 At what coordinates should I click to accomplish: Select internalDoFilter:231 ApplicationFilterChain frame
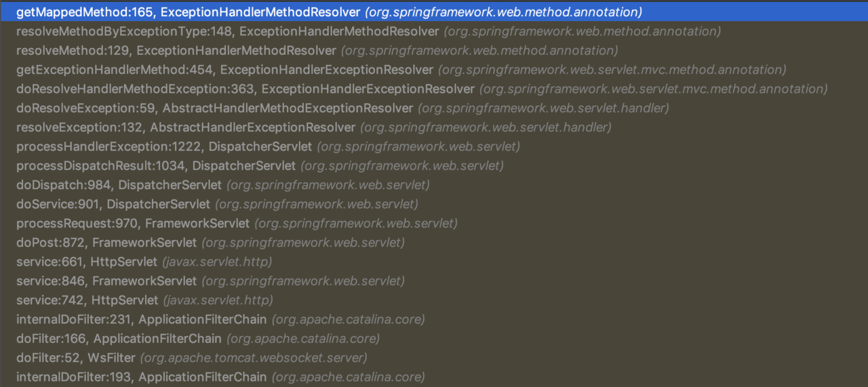click(434, 319)
